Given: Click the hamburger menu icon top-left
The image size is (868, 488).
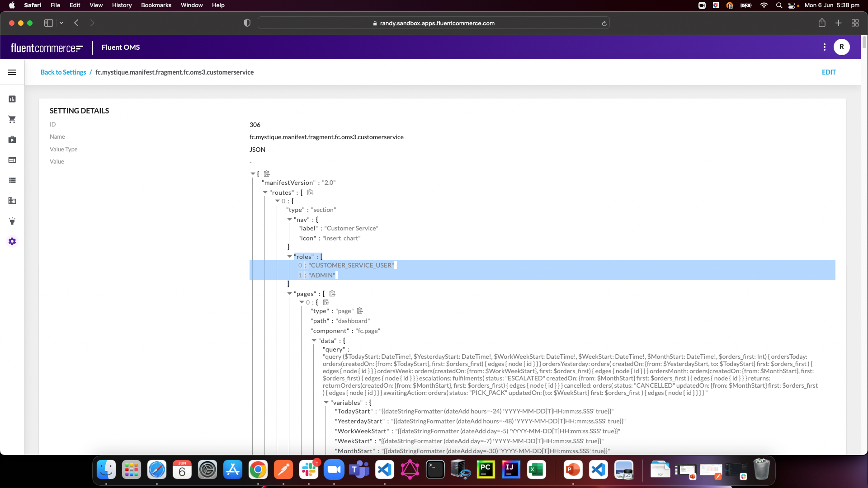Looking at the screenshot, I should pyautogui.click(x=12, y=72).
